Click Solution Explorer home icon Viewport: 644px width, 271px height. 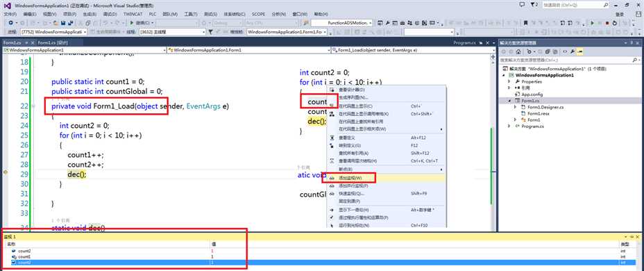[x=518, y=52]
